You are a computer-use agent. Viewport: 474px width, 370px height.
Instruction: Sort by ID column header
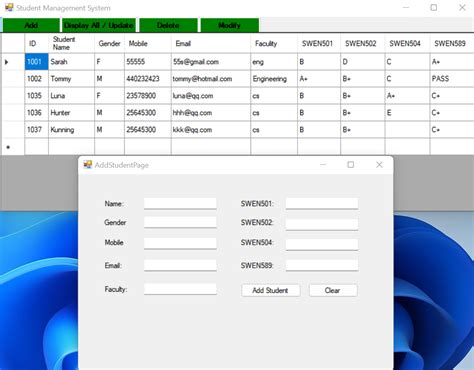pyautogui.click(x=36, y=43)
